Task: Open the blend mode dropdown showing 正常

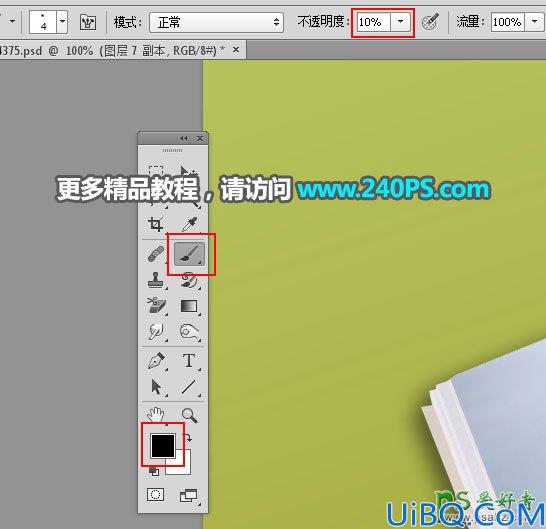Action: click(216, 22)
